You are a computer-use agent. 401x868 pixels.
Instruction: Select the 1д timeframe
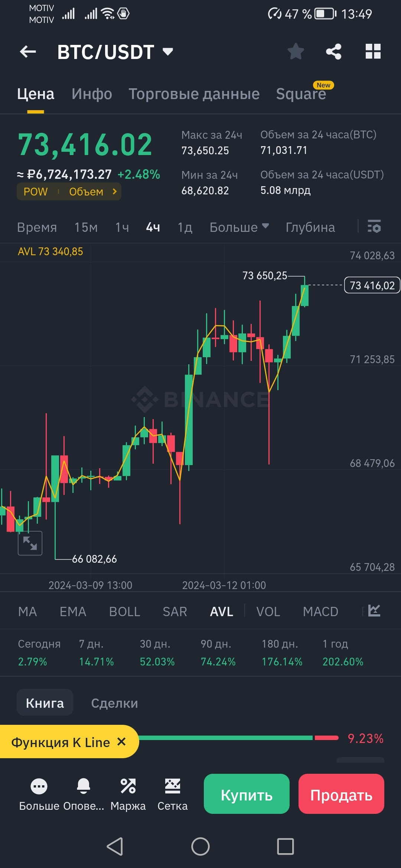click(185, 227)
